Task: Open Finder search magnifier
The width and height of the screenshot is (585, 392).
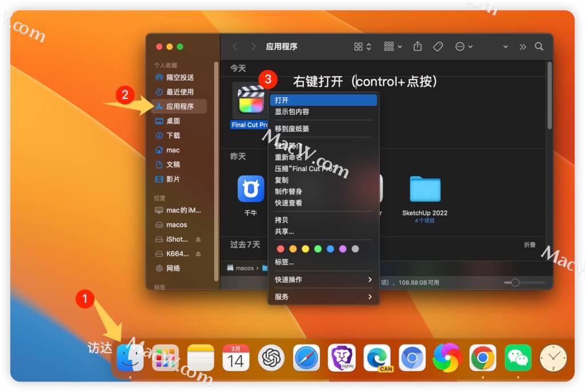Action: click(539, 46)
